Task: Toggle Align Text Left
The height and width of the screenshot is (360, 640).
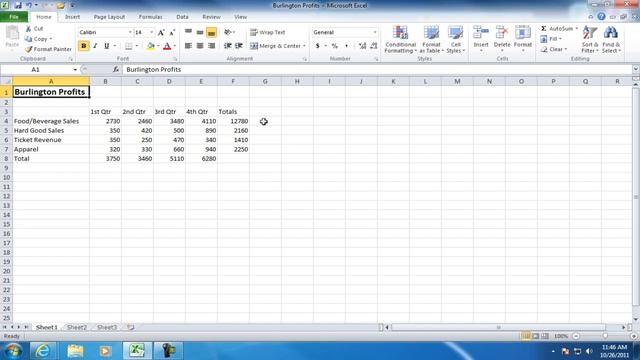Action: point(188,46)
